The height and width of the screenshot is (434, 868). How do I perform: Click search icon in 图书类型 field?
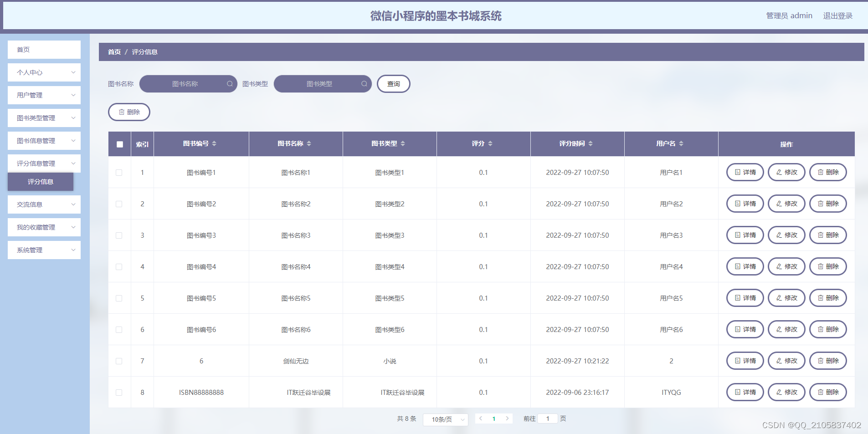tap(364, 84)
